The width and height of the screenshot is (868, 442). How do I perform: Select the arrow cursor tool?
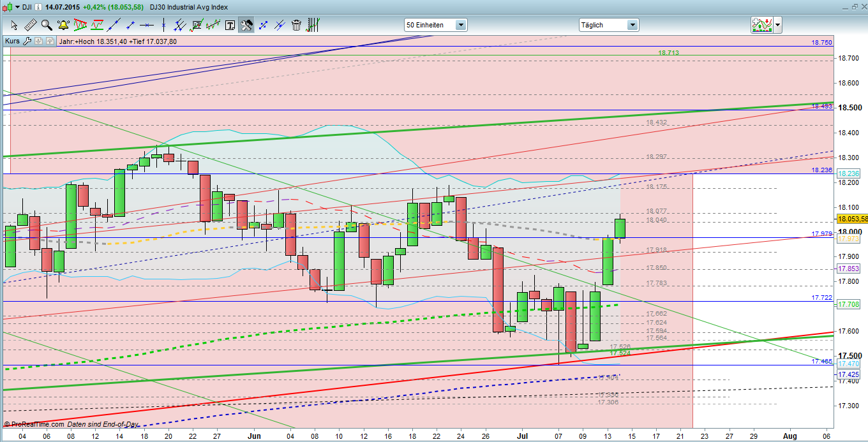[13, 25]
